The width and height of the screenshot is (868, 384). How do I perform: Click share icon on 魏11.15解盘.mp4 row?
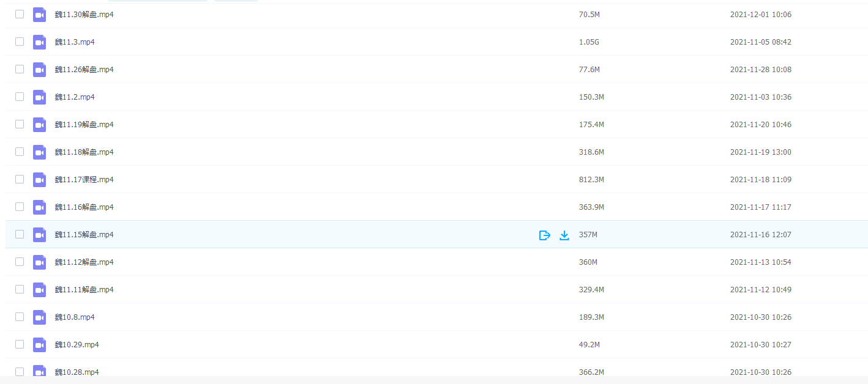pyautogui.click(x=544, y=235)
